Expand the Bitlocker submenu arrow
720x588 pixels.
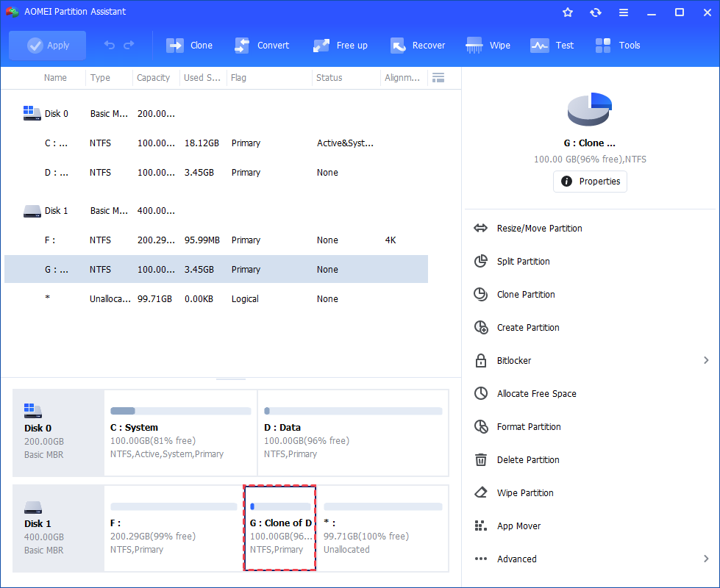[x=706, y=360]
